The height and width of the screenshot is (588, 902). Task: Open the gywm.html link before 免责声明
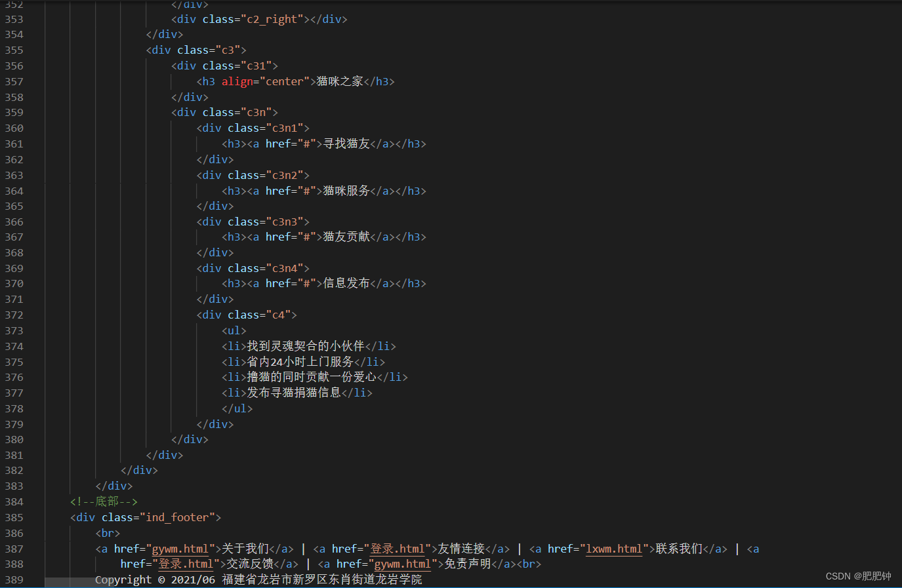click(403, 564)
